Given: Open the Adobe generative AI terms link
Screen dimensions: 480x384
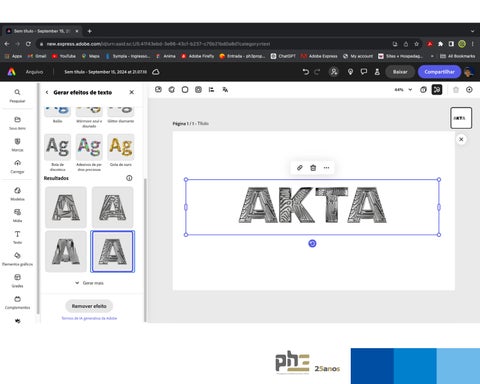Looking at the screenshot, I should coord(89,318).
